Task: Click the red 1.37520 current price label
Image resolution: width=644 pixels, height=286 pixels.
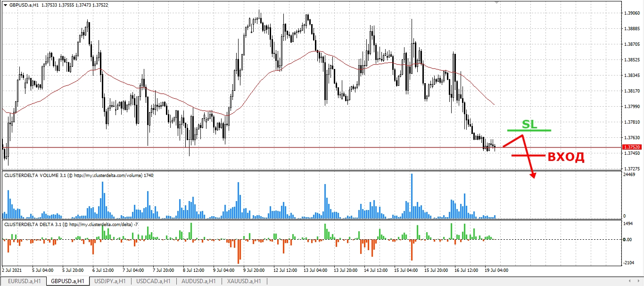Action: point(632,147)
